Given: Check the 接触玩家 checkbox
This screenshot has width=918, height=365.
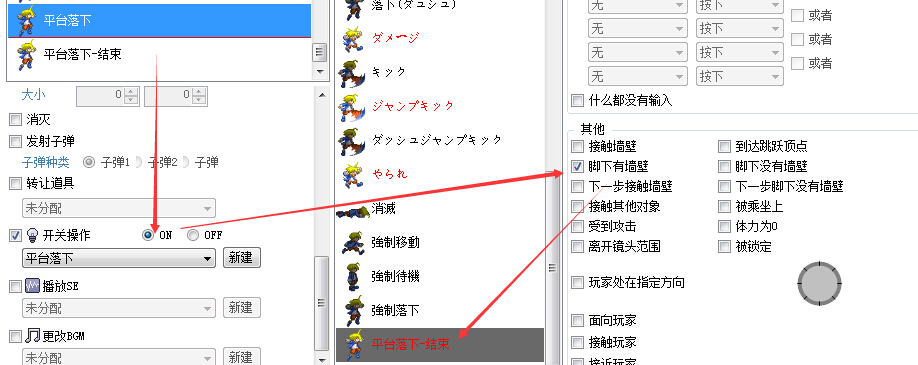Looking at the screenshot, I should (x=578, y=342).
